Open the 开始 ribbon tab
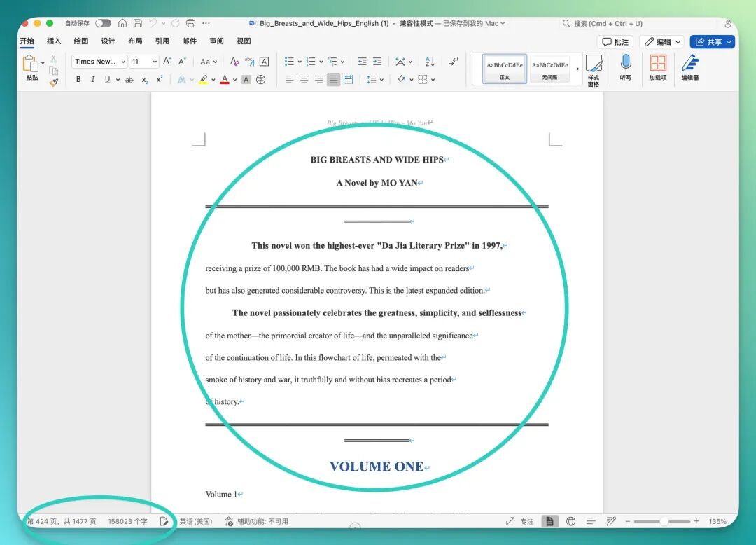 pyautogui.click(x=27, y=41)
